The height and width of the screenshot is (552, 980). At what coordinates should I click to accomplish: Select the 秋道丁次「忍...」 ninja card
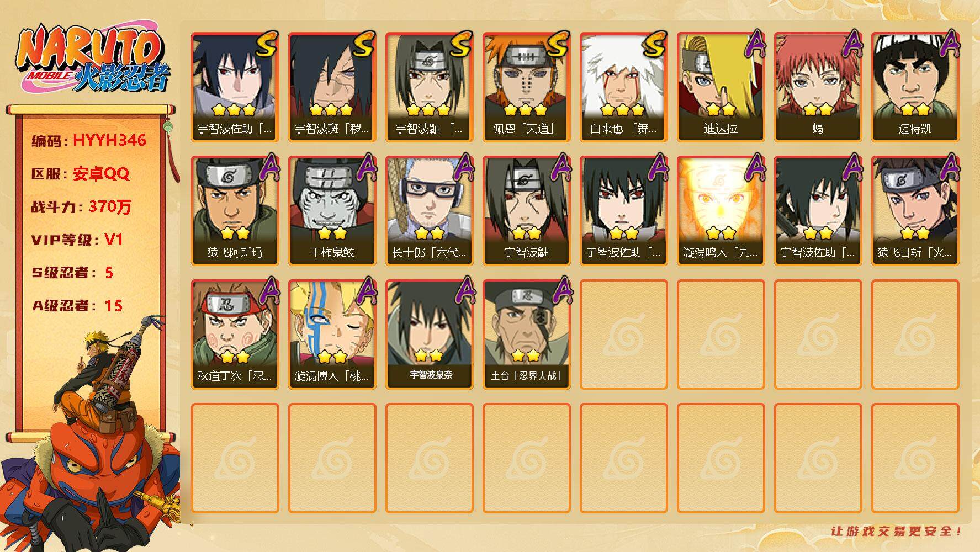(235, 335)
